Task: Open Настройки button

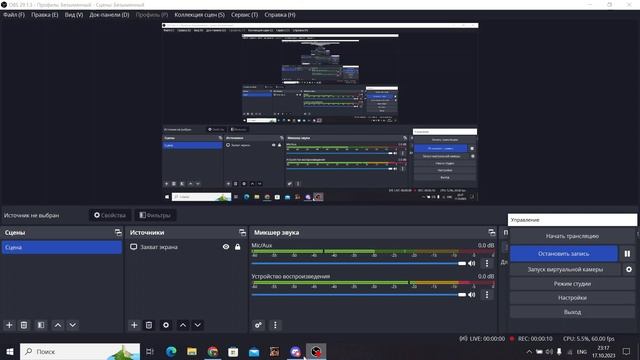Action: coord(572,298)
